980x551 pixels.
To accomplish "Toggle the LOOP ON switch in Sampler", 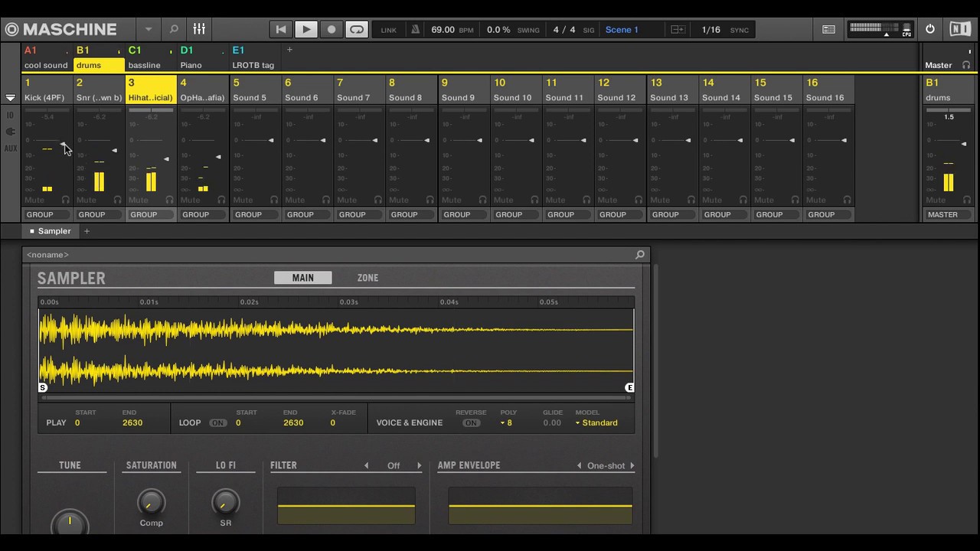I will [x=218, y=422].
